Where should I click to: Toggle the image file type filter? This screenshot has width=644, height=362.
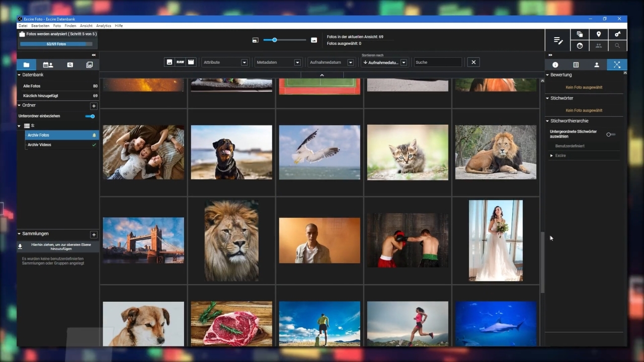170,62
